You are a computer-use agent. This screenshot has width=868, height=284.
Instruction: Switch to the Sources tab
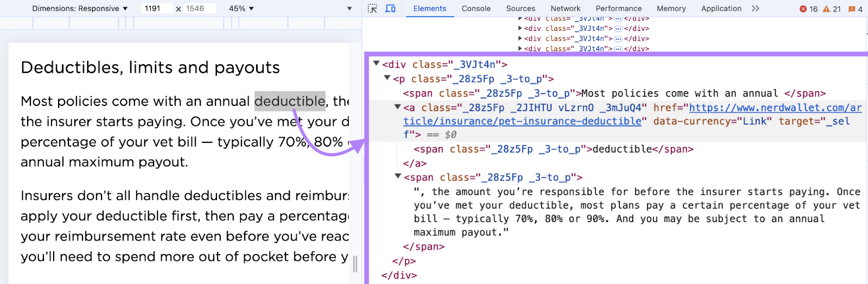point(521,8)
